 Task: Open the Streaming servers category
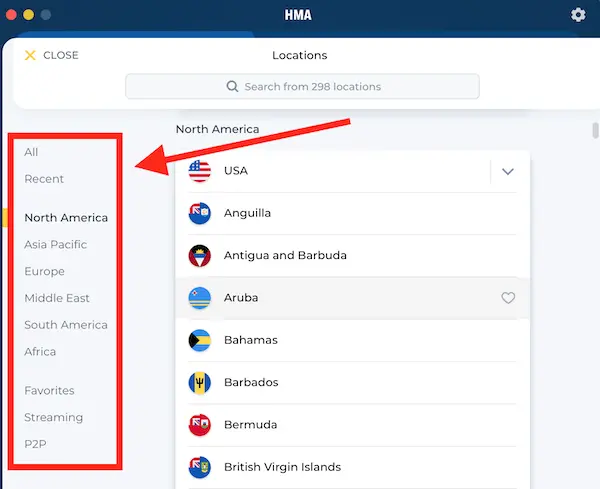(x=53, y=417)
